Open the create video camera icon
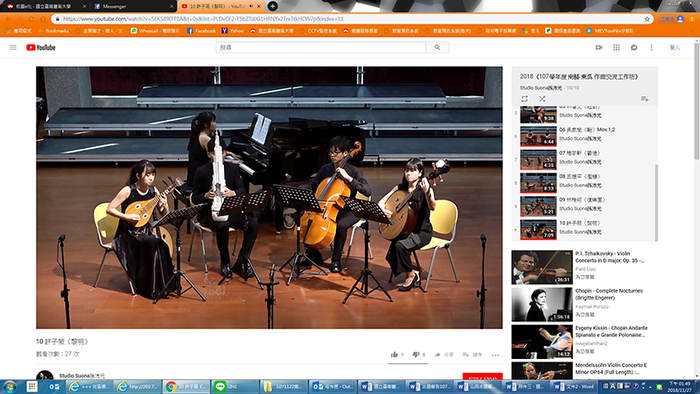The width and height of the screenshot is (700, 394). 599,47
